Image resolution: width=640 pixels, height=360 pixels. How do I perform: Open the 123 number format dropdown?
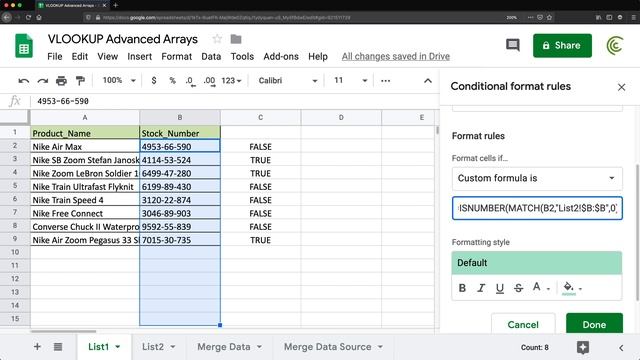231,81
